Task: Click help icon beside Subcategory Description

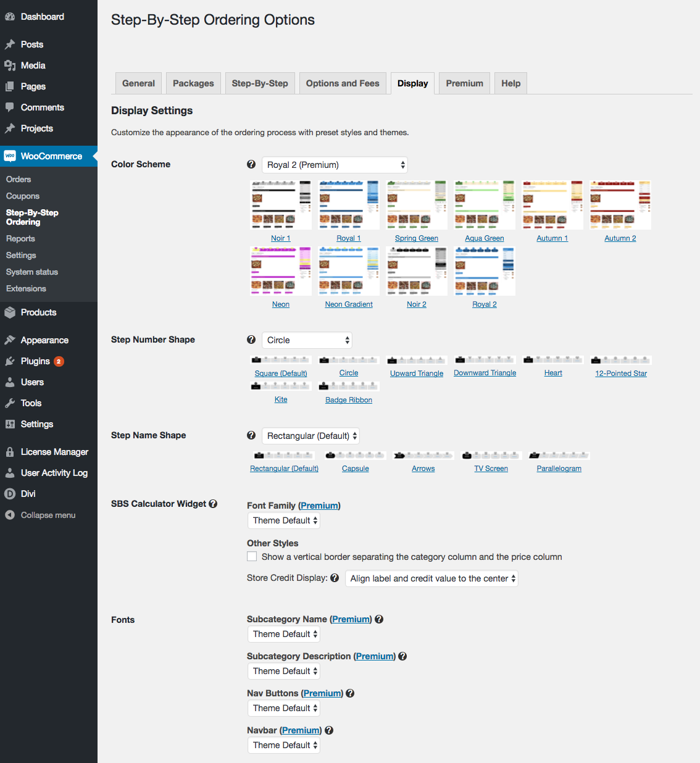Action: click(x=402, y=656)
